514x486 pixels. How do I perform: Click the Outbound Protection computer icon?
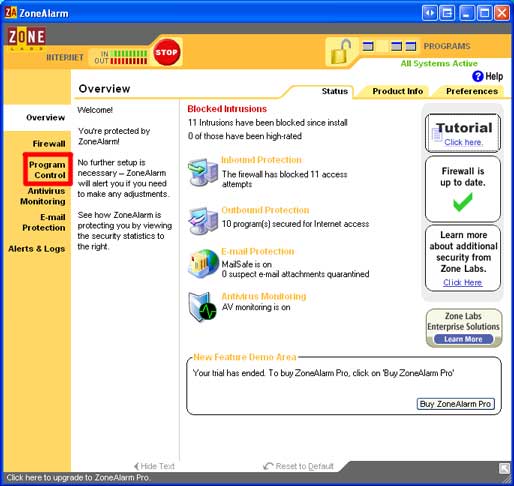pyautogui.click(x=203, y=221)
